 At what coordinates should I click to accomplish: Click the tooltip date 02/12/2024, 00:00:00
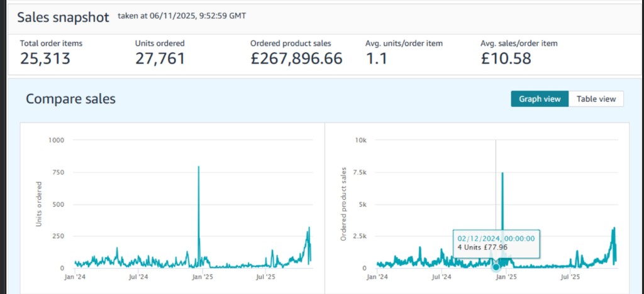pos(496,239)
